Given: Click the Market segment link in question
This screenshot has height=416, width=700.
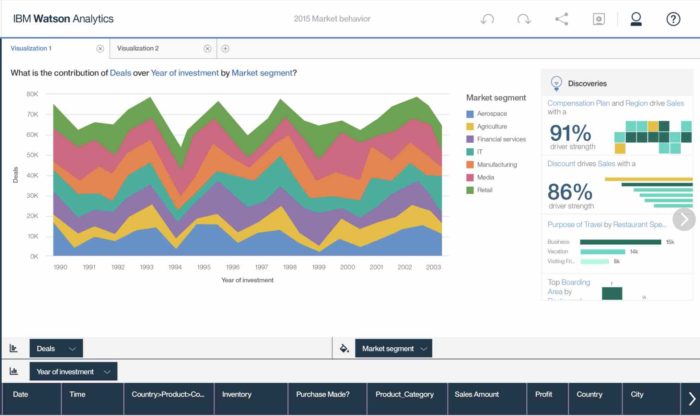Looking at the screenshot, I should pos(262,73).
